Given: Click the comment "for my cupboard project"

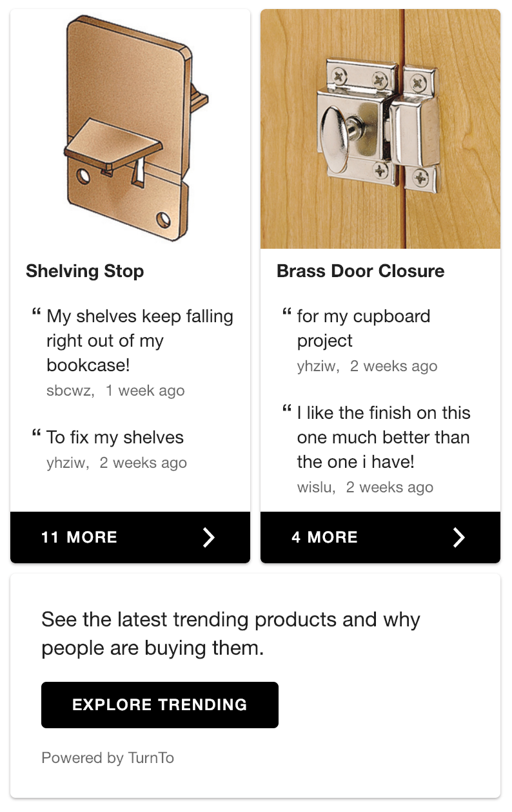Looking at the screenshot, I should 363,329.
